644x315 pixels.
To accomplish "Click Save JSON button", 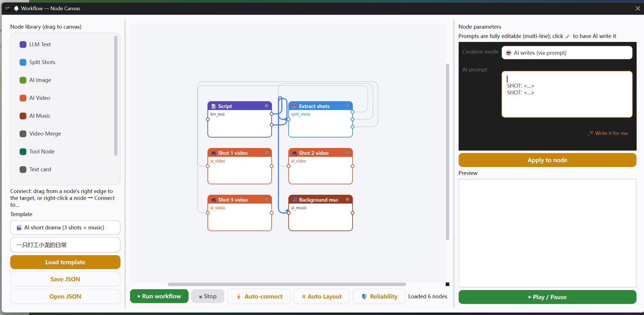I will pyautogui.click(x=65, y=279).
